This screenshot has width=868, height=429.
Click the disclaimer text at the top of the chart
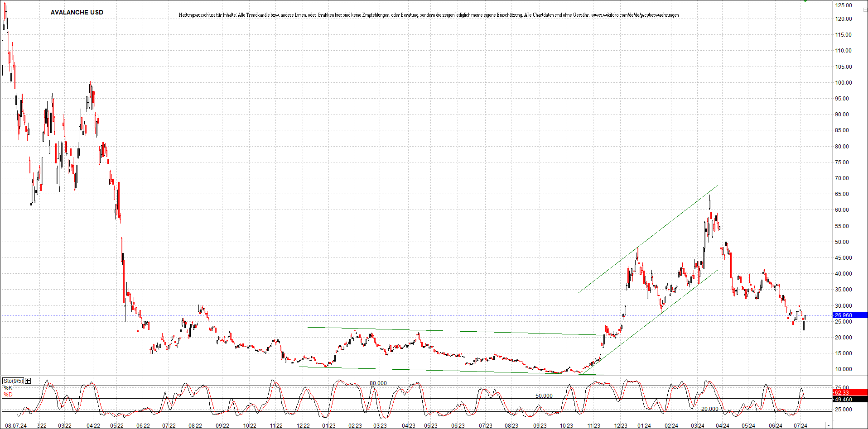point(429,15)
